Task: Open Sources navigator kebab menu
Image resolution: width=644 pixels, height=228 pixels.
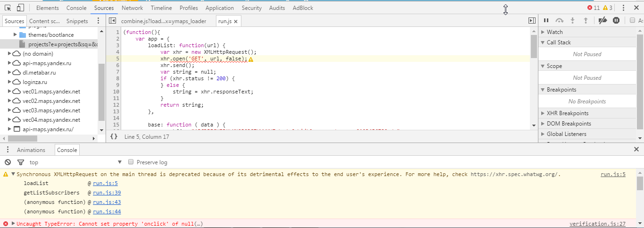Action: coord(98,21)
